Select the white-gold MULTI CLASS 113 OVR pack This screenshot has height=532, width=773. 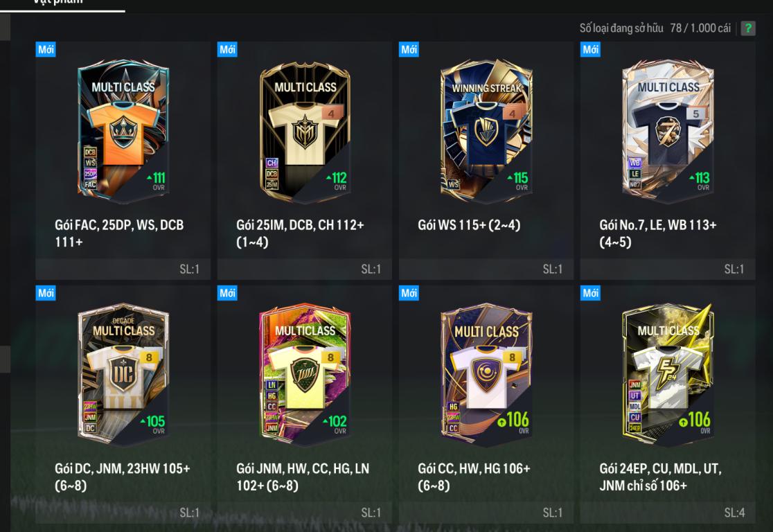pyautogui.click(x=668, y=131)
